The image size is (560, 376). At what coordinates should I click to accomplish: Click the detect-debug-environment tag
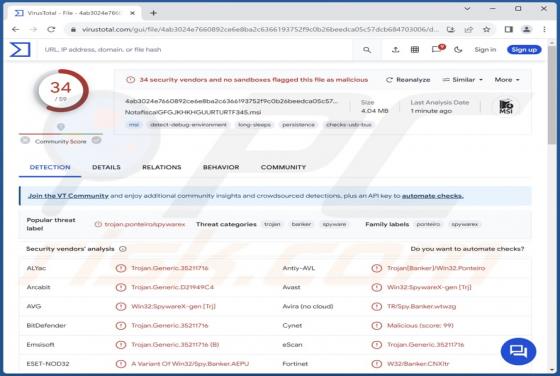click(x=188, y=125)
